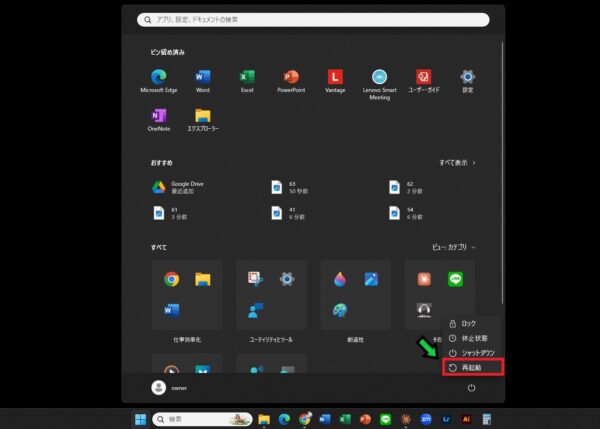Select 休止状態 from power menu
600x429 pixels.
click(472, 338)
